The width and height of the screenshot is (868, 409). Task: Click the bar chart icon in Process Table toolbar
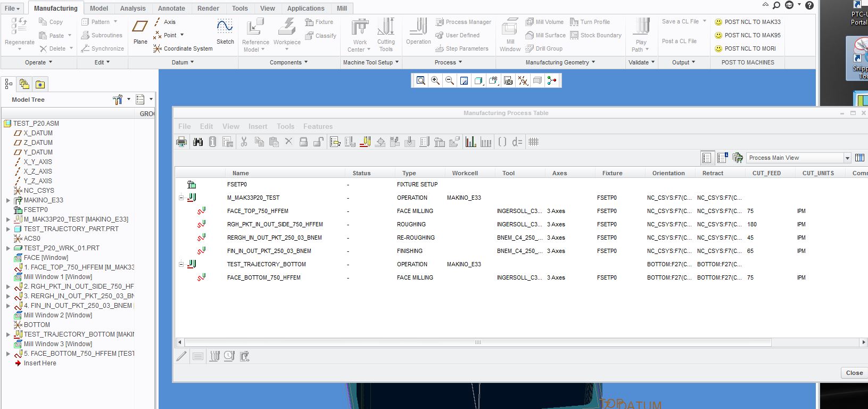pyautogui.click(x=470, y=142)
